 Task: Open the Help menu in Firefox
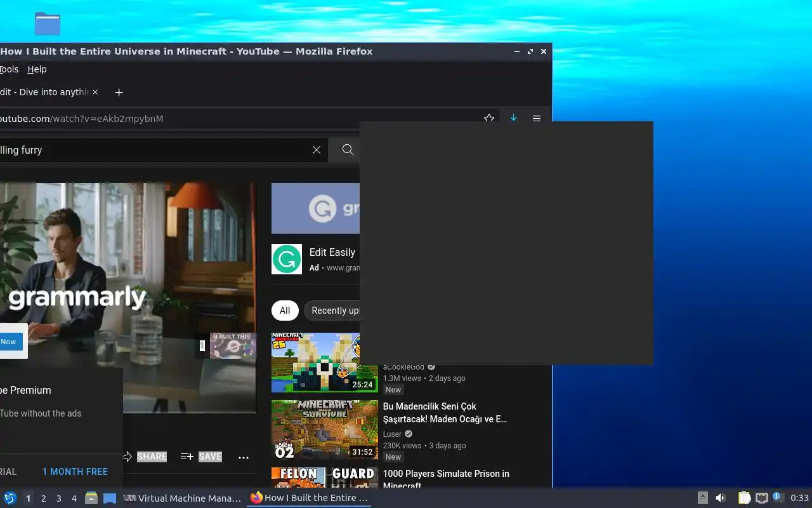(x=37, y=69)
